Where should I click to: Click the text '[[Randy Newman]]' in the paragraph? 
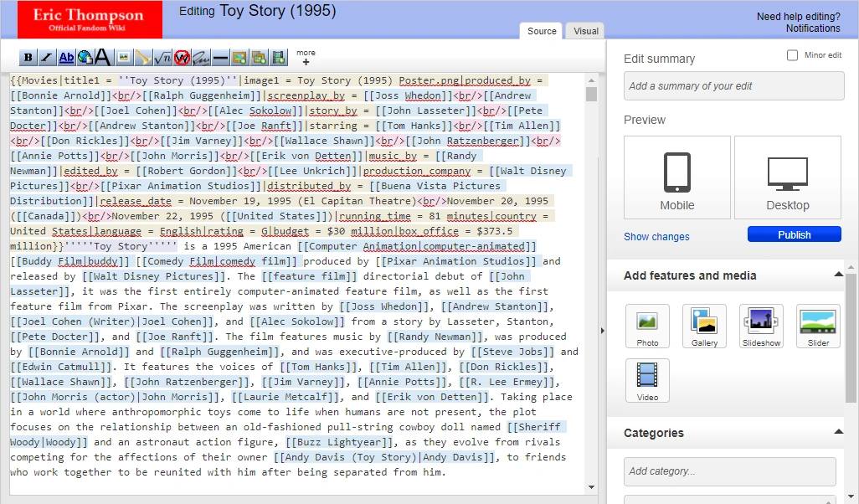tap(435, 337)
